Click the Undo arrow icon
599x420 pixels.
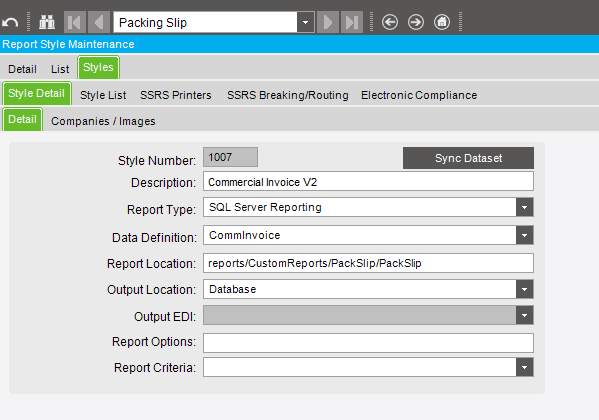coord(10,23)
